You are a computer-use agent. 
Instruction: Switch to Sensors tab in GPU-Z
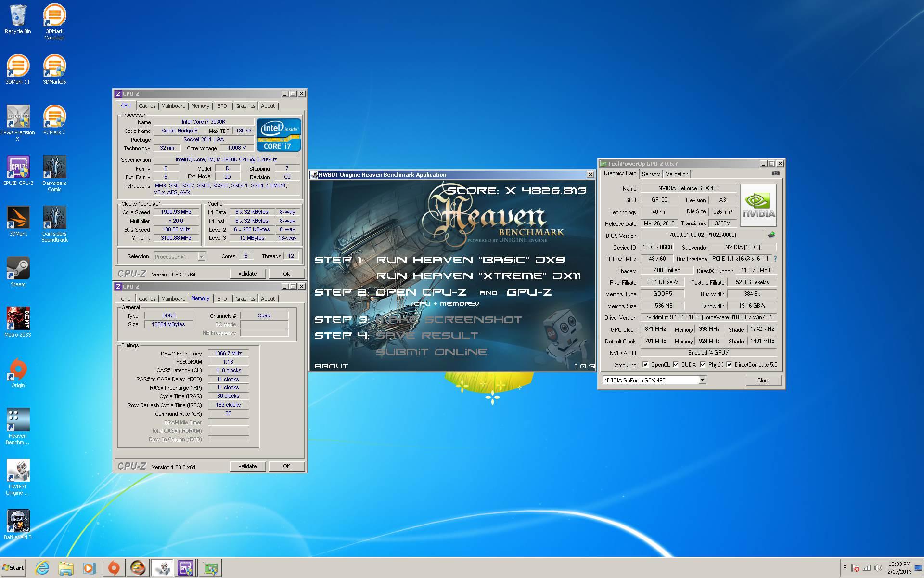tap(651, 174)
